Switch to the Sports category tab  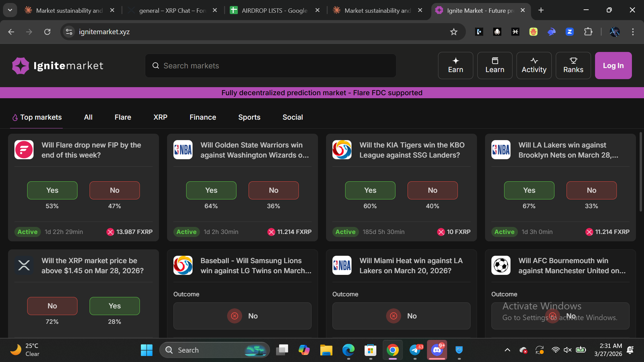(x=249, y=117)
